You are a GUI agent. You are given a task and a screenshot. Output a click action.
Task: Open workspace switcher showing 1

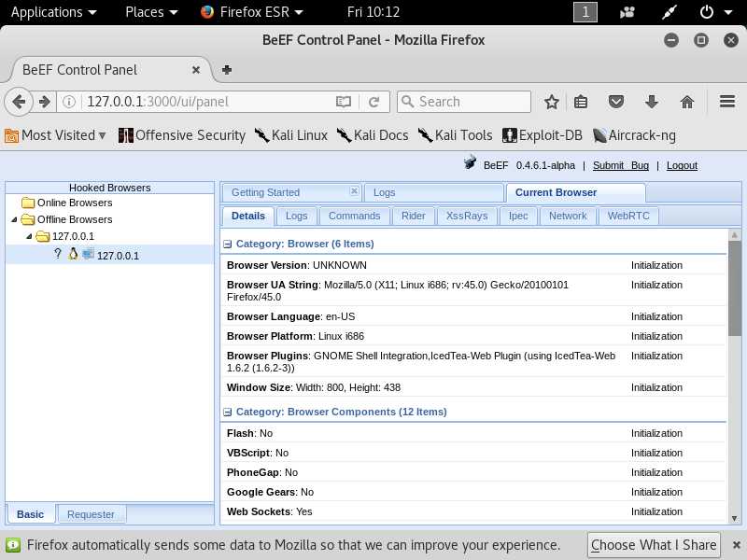[x=585, y=12]
